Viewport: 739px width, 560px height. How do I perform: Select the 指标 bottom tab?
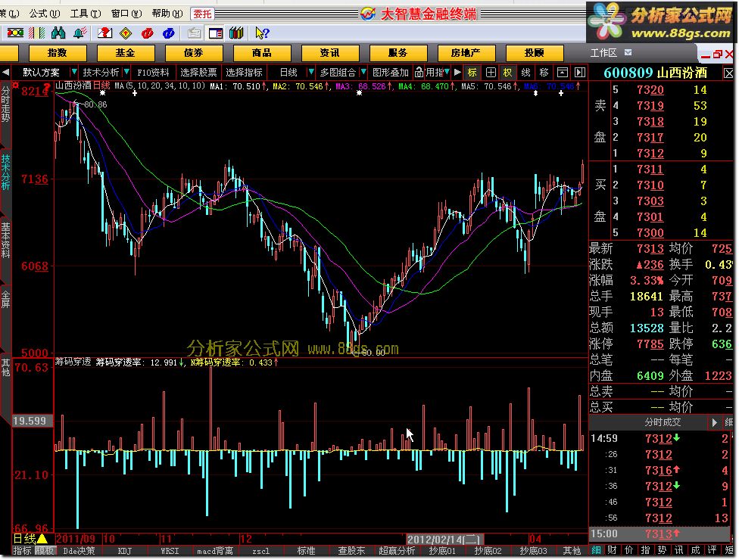22,551
